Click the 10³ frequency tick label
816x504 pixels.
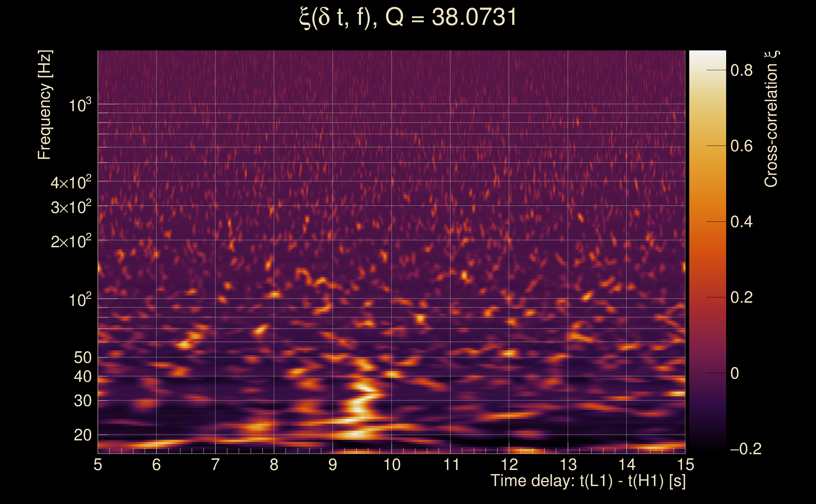point(80,105)
